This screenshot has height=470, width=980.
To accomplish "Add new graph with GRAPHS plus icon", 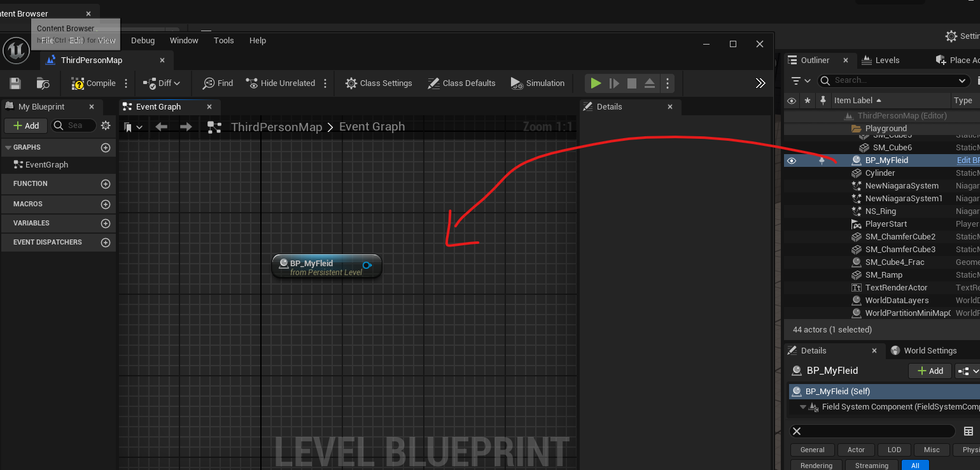I will click(x=106, y=148).
